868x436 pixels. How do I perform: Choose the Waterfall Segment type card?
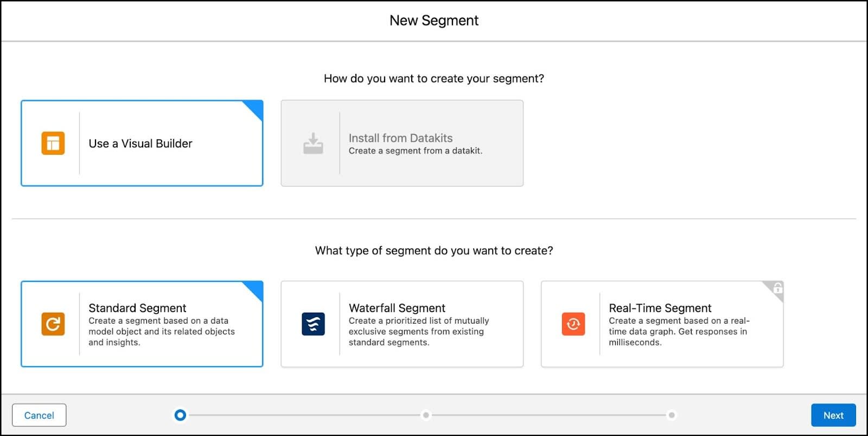(x=402, y=324)
